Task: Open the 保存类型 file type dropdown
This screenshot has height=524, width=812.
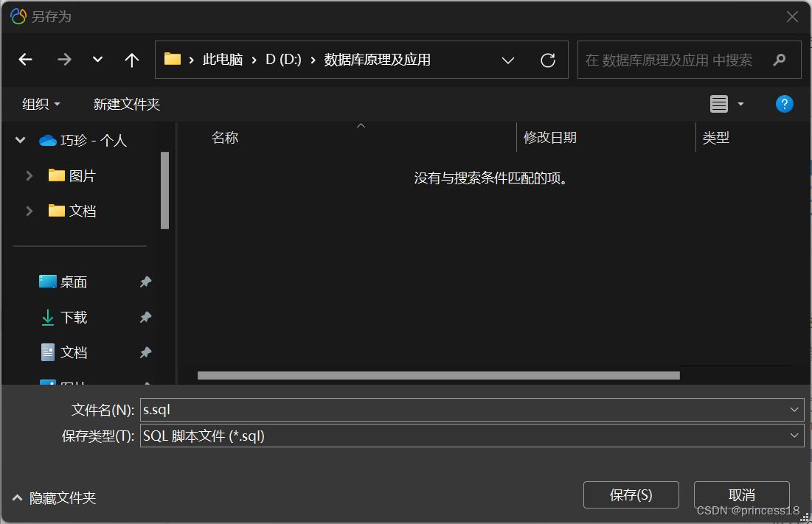Action: (x=794, y=436)
